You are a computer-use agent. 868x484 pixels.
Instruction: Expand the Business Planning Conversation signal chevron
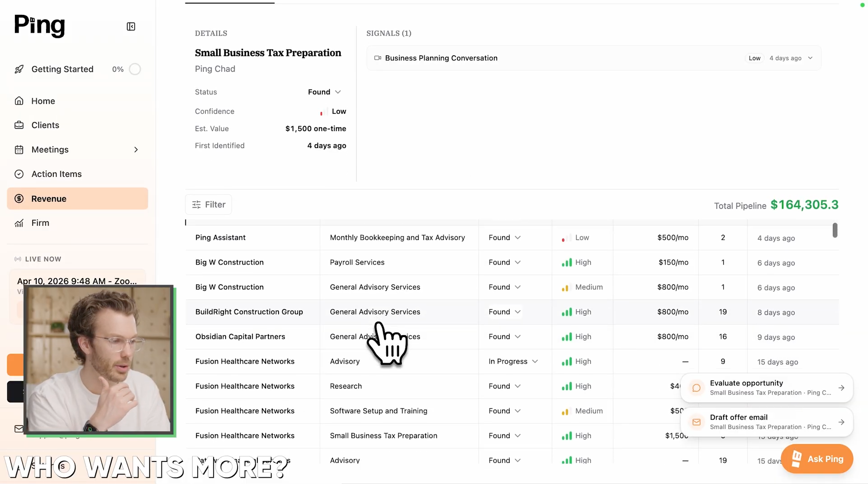(810, 58)
